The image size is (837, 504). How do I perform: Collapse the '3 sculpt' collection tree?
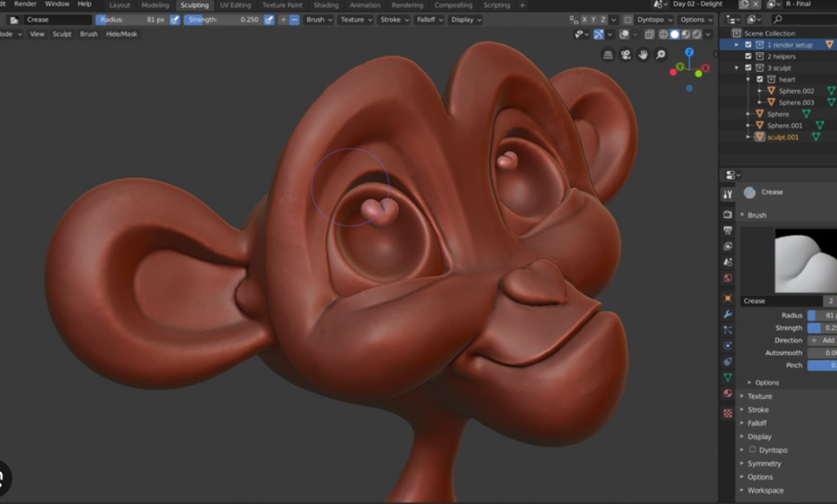tap(736, 68)
